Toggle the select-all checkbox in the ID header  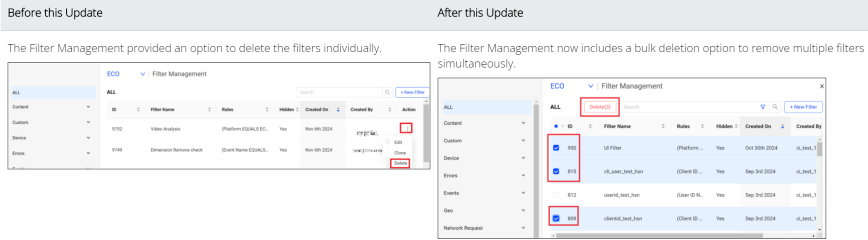coord(556,127)
